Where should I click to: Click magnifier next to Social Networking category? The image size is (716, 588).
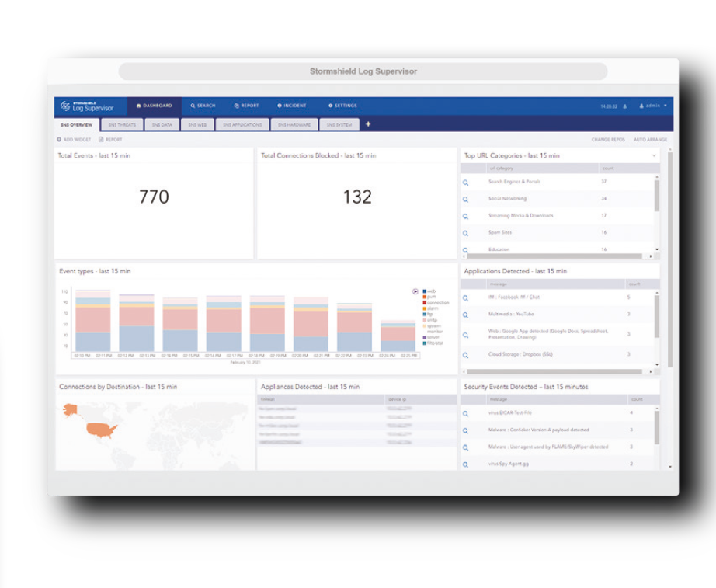click(x=466, y=199)
